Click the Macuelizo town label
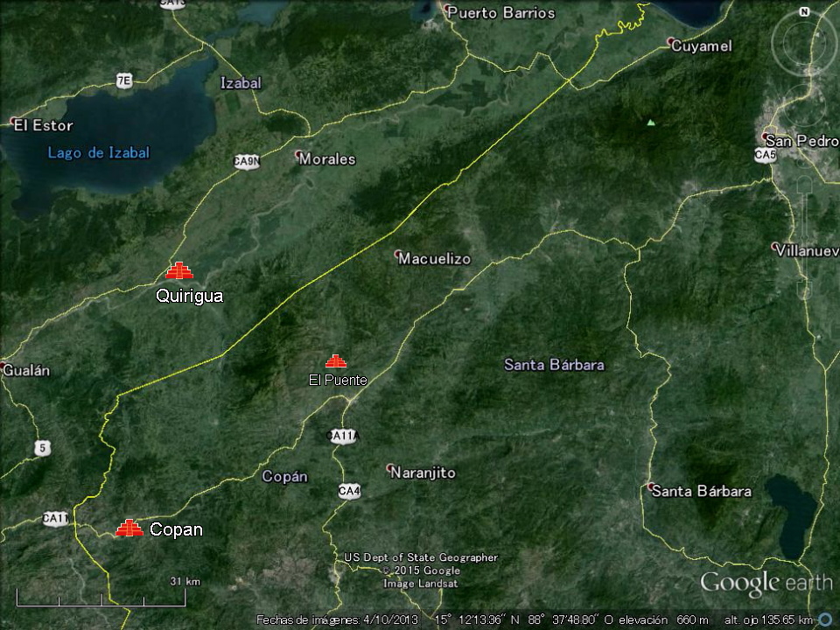The width and height of the screenshot is (840, 630). pos(434,259)
